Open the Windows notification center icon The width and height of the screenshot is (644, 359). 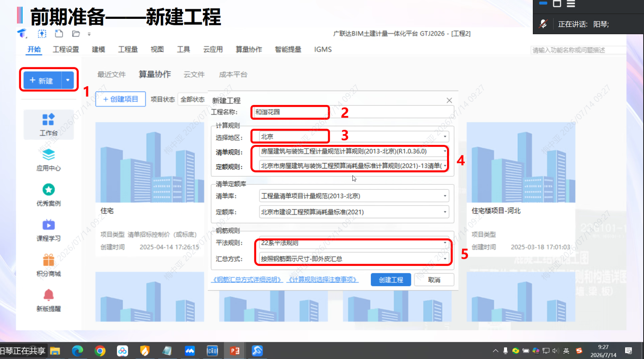pyautogui.click(x=629, y=351)
